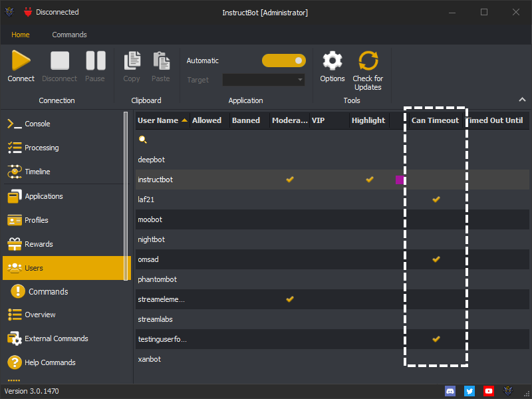532x399 pixels.
Task: Click the Highlight column header
Action: pos(370,120)
